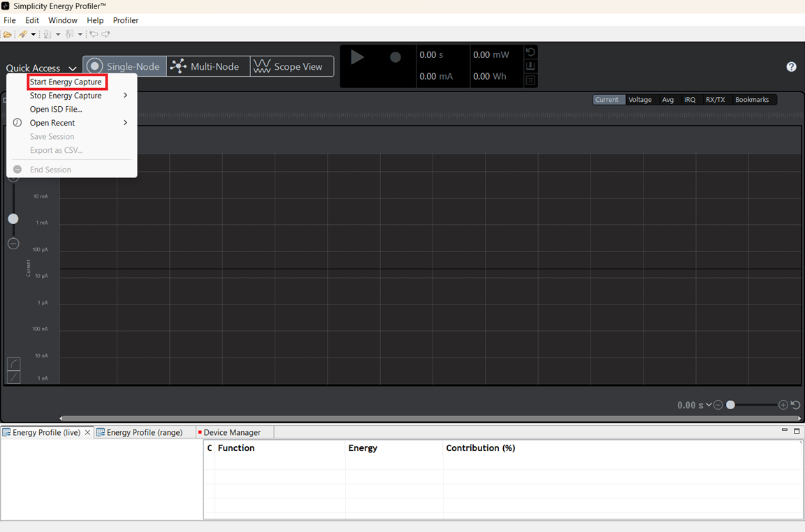Screen dimensions: 805x532
Task: Click the Energy column header in the table
Action: click(363, 448)
